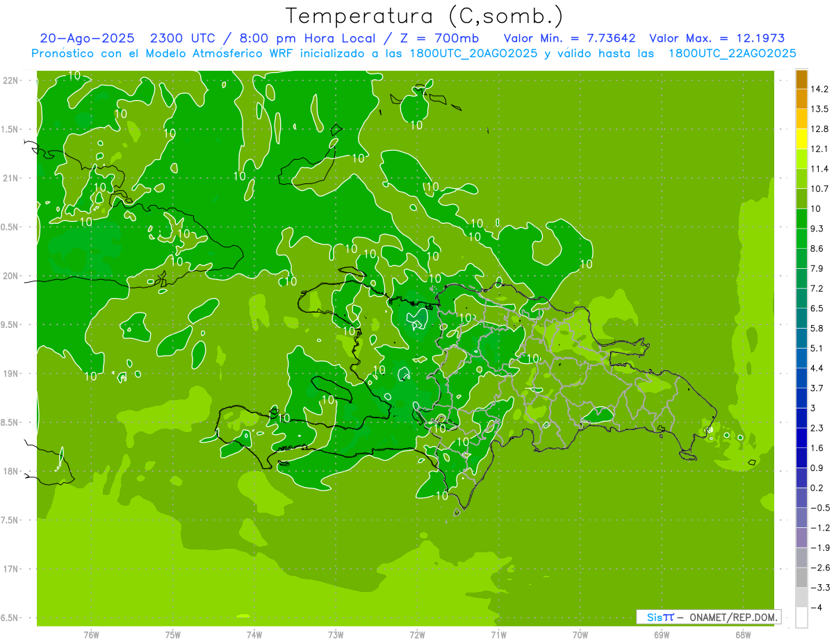Click the '21N' latitude label
Image resolution: width=834 pixels, height=644 pixels.
[x=10, y=178]
